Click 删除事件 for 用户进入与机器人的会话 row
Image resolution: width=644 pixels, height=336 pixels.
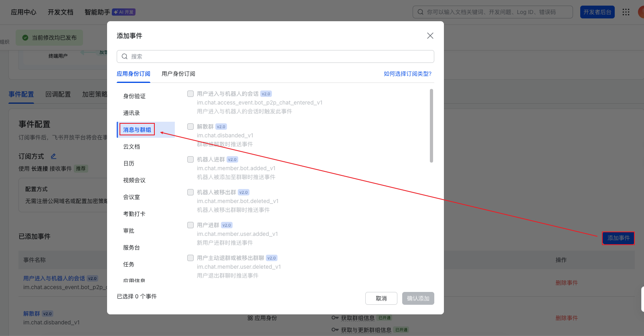(x=567, y=283)
